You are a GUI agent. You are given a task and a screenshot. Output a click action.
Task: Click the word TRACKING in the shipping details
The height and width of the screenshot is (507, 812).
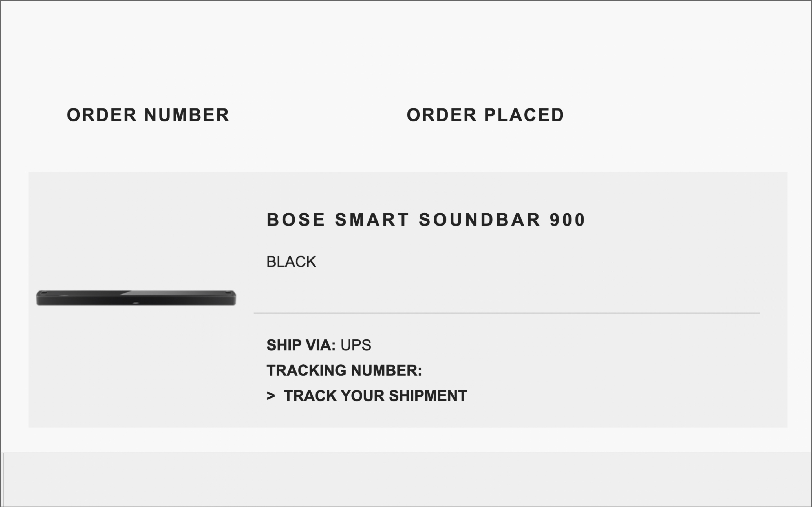[306, 371]
